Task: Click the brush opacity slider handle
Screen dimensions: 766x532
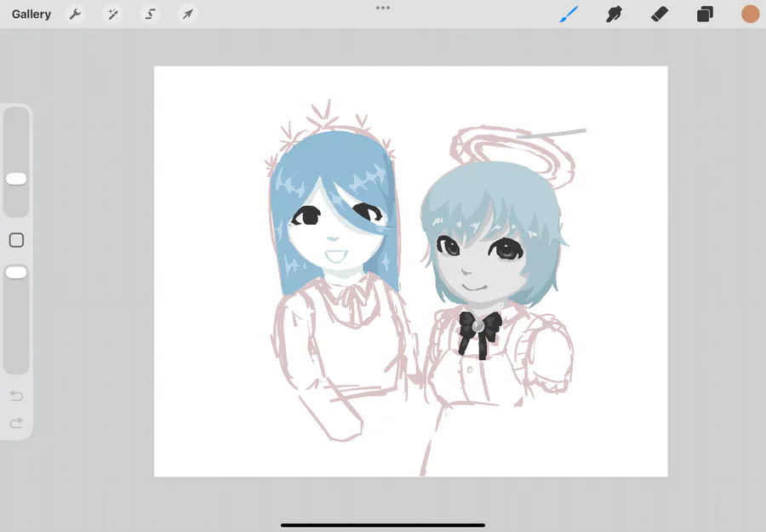Action: click(16, 272)
